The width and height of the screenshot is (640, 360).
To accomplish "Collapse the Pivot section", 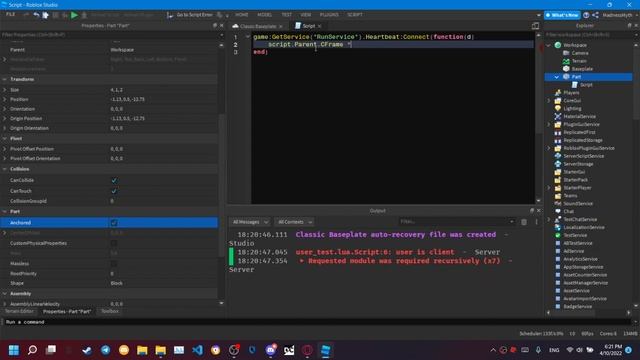I will pyautogui.click(x=4, y=139).
